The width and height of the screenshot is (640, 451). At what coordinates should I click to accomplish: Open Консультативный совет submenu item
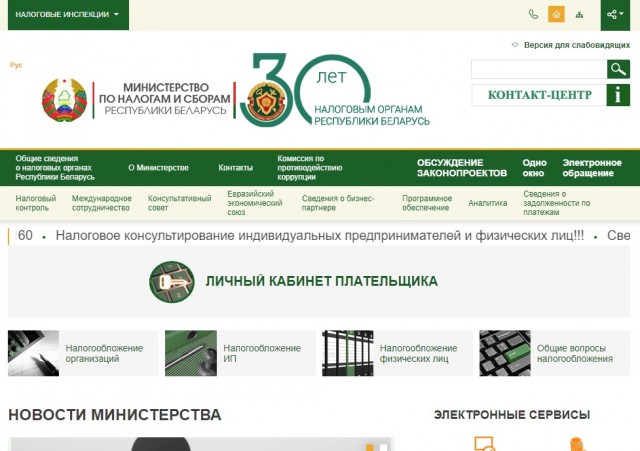pos(180,203)
